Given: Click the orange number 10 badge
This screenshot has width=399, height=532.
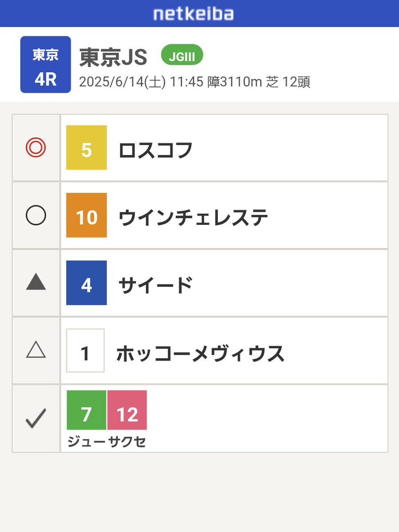Looking at the screenshot, I should pyautogui.click(x=86, y=215).
